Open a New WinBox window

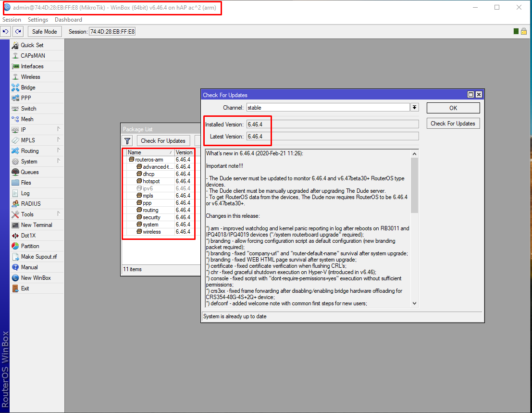coord(37,278)
